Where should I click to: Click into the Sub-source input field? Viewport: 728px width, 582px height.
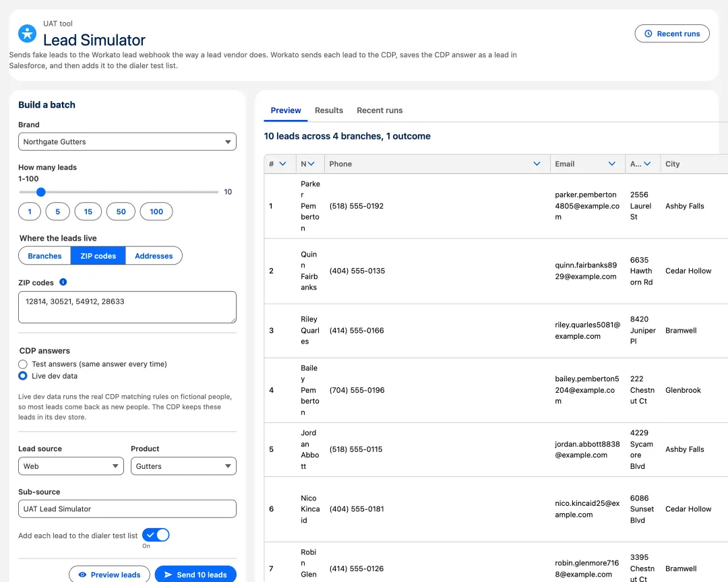click(x=127, y=509)
